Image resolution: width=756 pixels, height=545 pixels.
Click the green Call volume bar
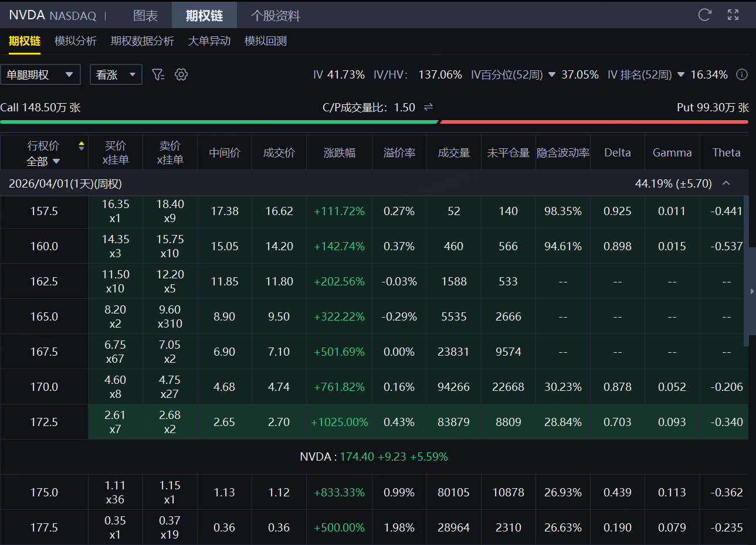coord(219,122)
